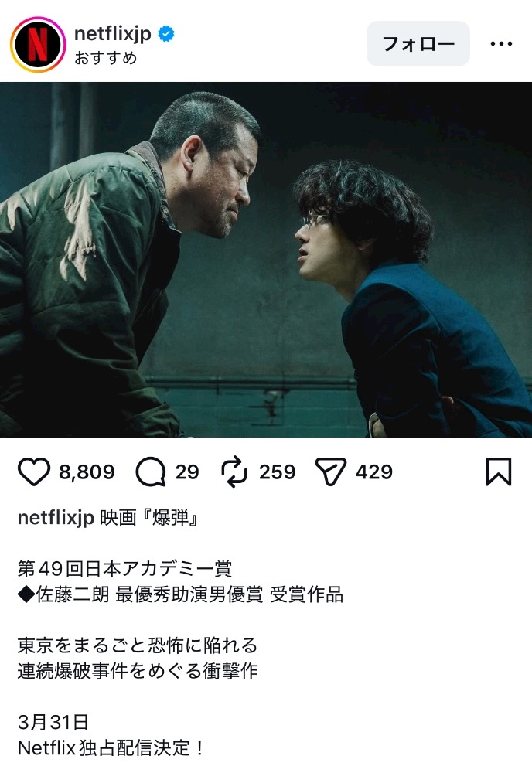Open the netflixjp username in the header

point(112,33)
